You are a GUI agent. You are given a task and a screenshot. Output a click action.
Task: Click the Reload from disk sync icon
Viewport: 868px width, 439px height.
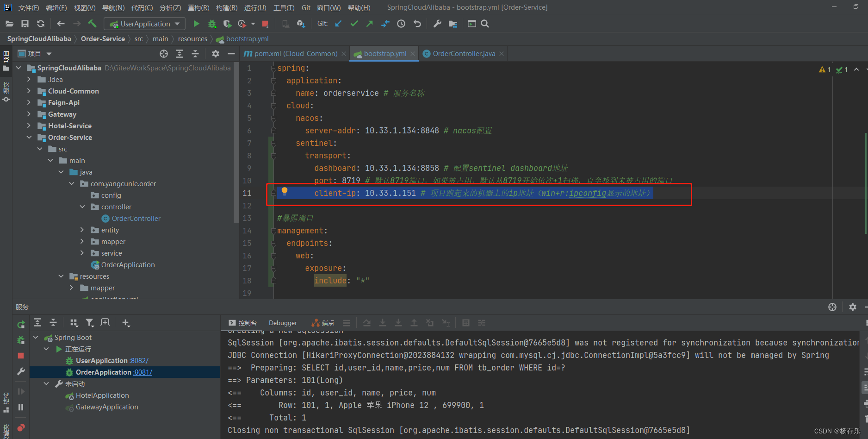(41, 24)
